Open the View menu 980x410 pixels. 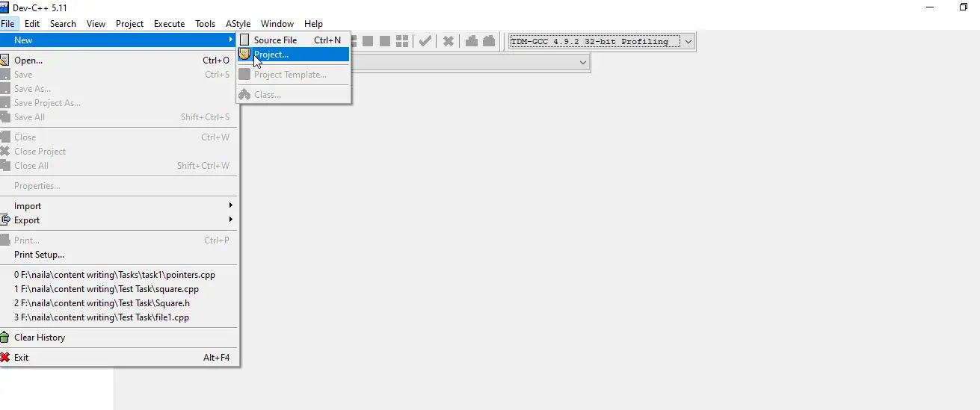pos(96,24)
